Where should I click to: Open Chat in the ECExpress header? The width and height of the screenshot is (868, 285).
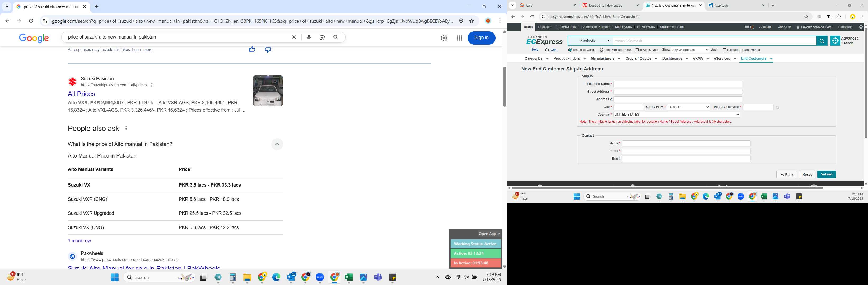(551, 50)
